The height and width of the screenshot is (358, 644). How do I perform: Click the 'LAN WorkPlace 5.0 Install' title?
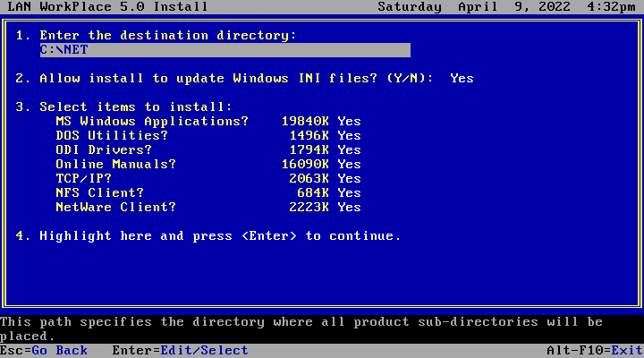[x=107, y=6]
